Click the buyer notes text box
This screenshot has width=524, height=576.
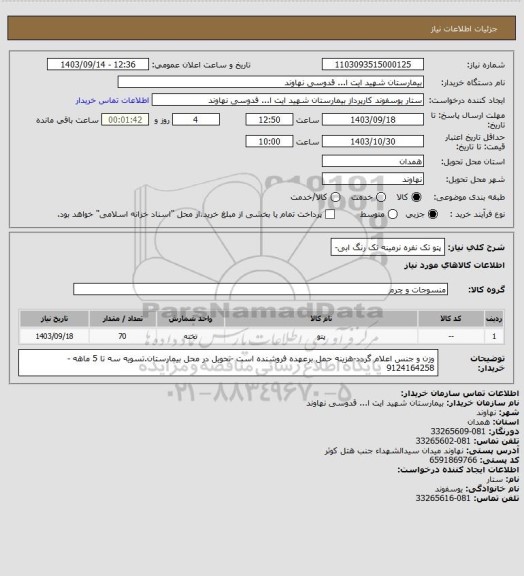click(228, 363)
